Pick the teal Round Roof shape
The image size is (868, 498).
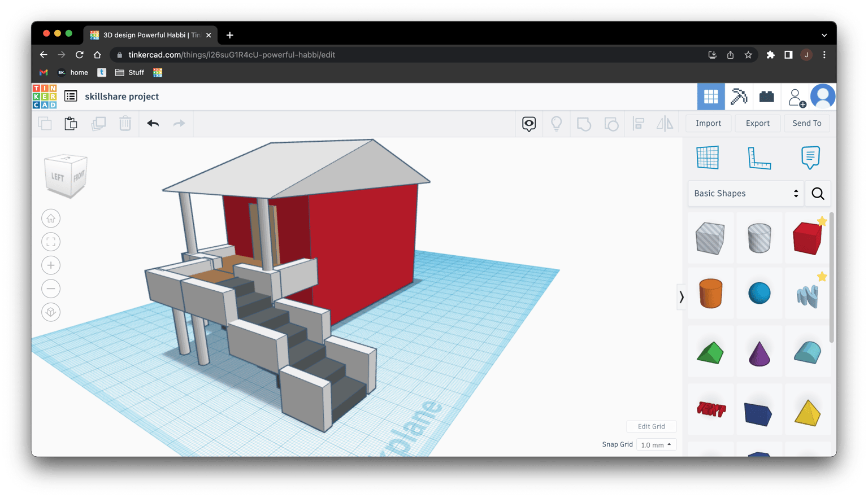tap(808, 352)
